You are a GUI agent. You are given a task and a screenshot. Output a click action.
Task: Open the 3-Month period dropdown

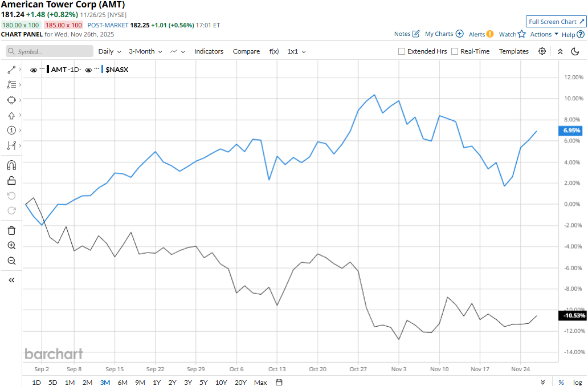coord(145,51)
